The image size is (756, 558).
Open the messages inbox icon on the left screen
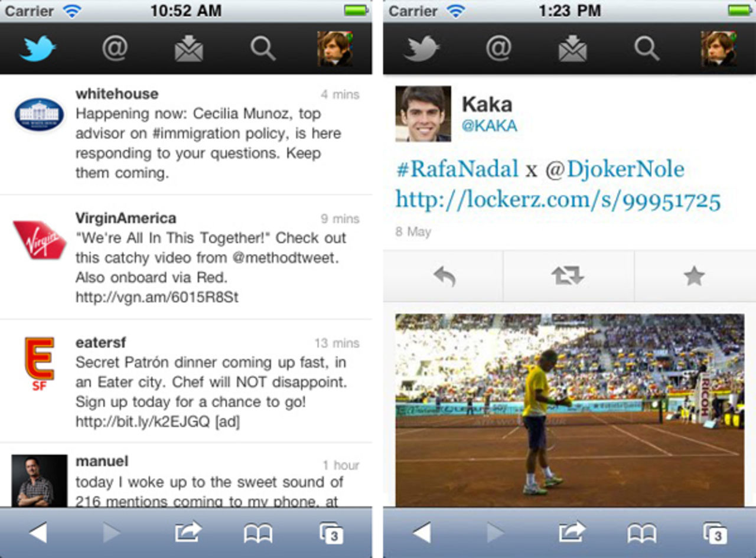coord(189,48)
